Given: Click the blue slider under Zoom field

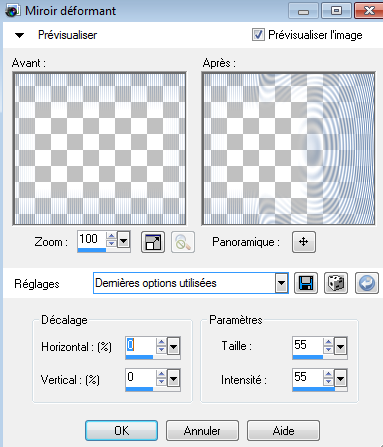Looking at the screenshot, I should (104, 250).
